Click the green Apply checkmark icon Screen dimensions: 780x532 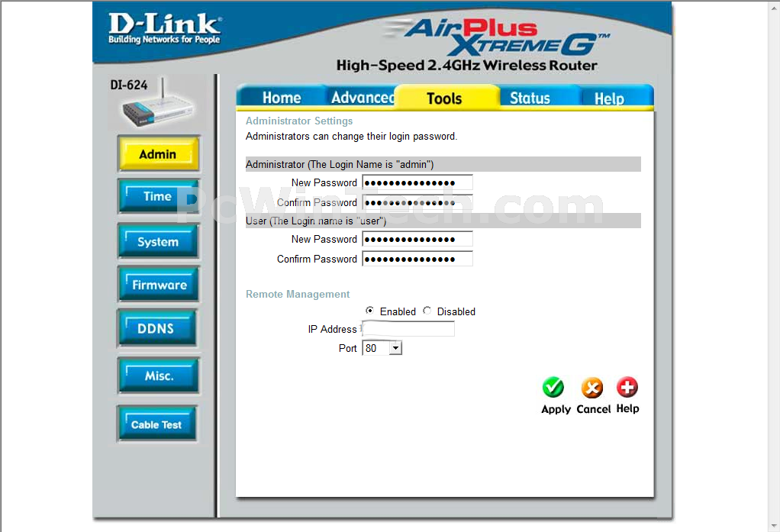(553, 388)
